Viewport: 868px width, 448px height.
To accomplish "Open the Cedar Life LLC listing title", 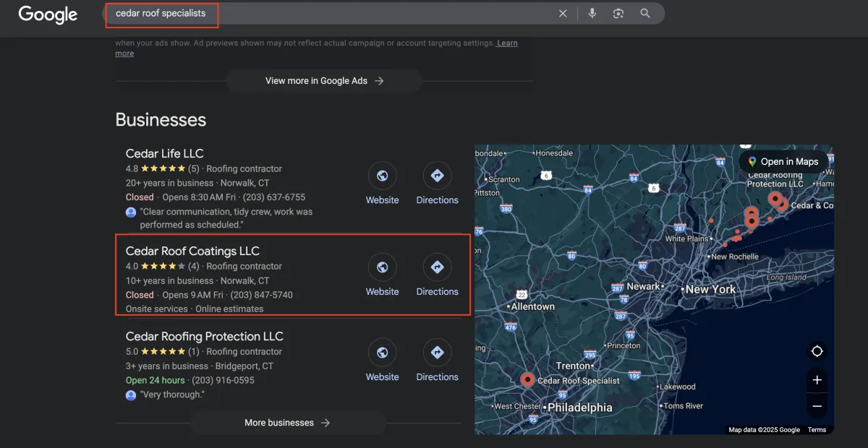I will pos(164,153).
